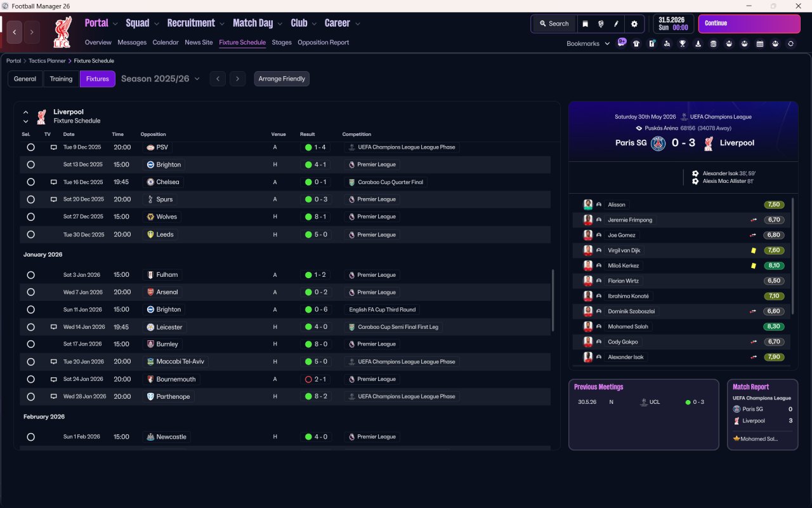This screenshot has height=508, width=812.
Task: Click the exclamation report bookmark icon
Action: click(x=652, y=44)
